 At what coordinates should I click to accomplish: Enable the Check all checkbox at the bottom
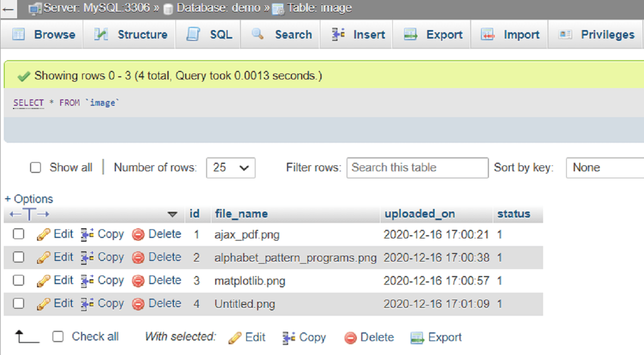57,336
